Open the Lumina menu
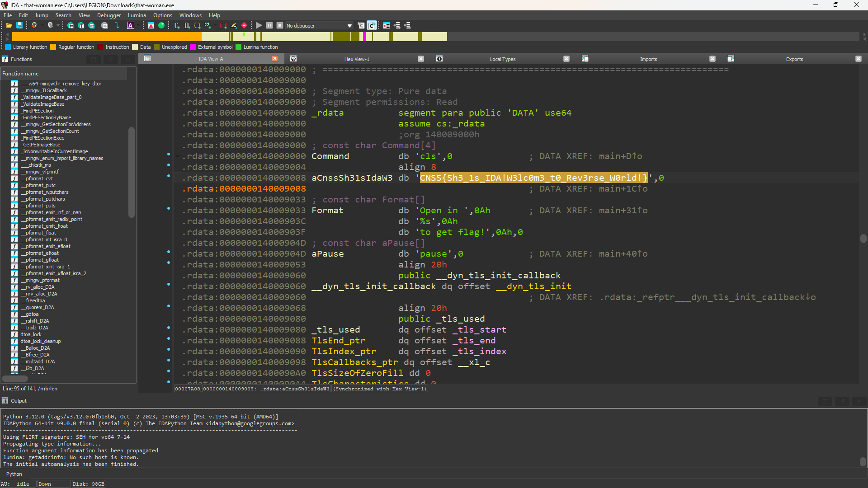Image resolution: width=868 pixels, height=488 pixels. tap(137, 15)
